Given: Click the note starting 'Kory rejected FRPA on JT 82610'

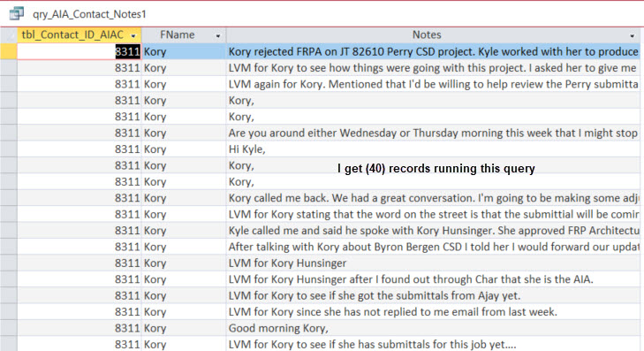Looking at the screenshot, I should [433, 51].
